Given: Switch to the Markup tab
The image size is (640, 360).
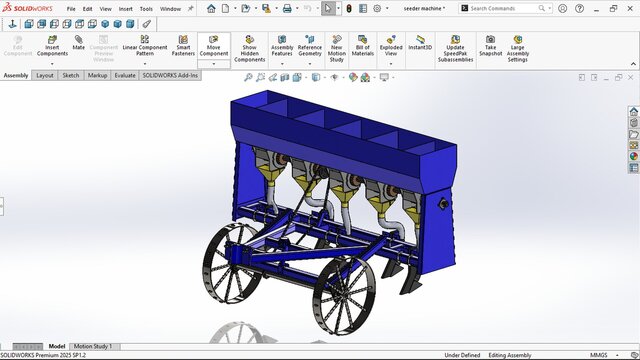Looking at the screenshot, I should (97, 76).
